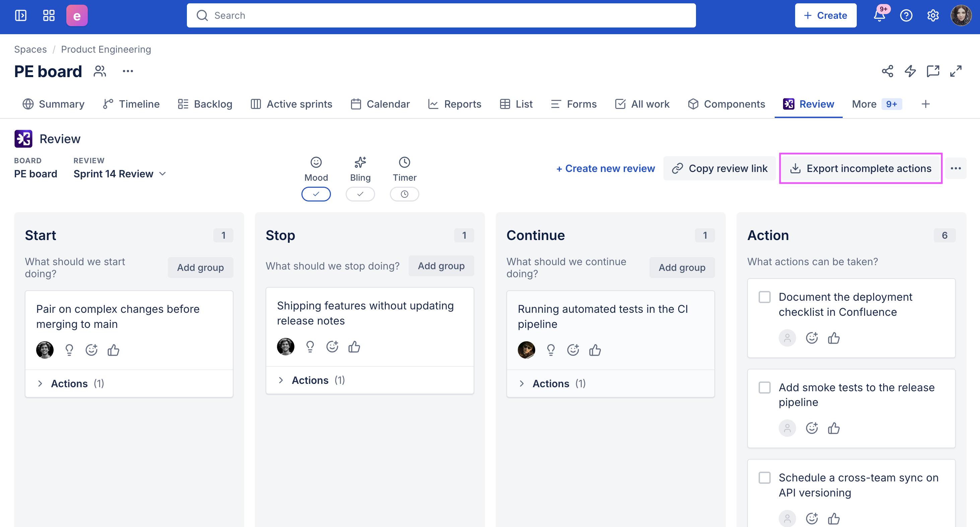Open the Sprint 14 Review dropdown

[120, 174]
